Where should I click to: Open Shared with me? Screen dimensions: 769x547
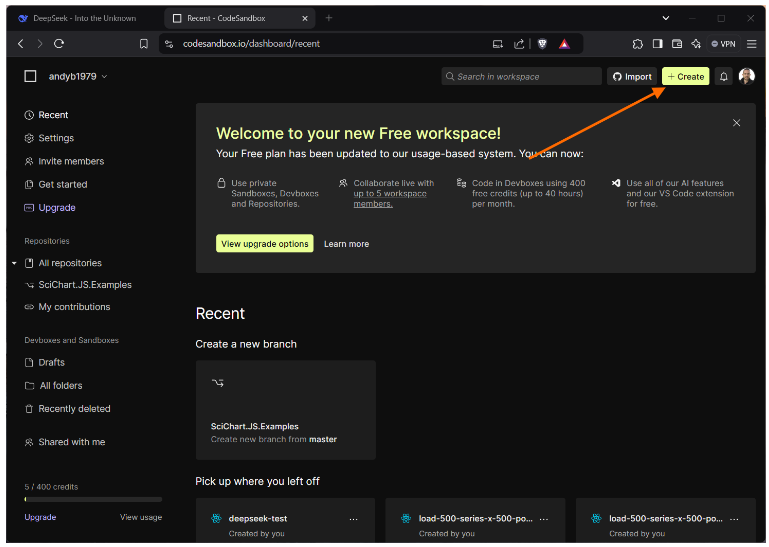point(65,442)
